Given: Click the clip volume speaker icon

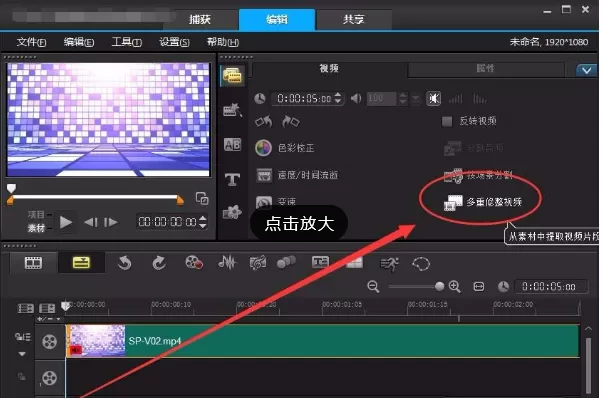Looking at the screenshot, I should coord(356,98).
